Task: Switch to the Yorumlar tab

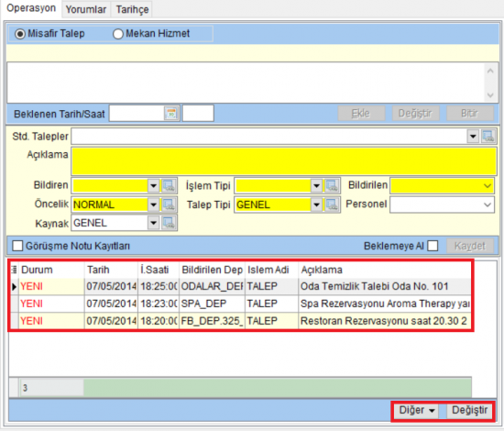Action: [86, 9]
